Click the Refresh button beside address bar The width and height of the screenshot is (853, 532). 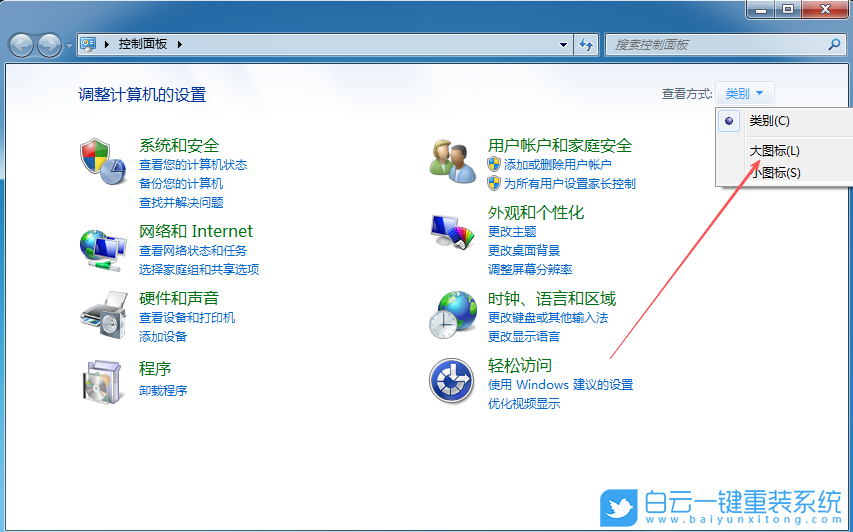586,45
